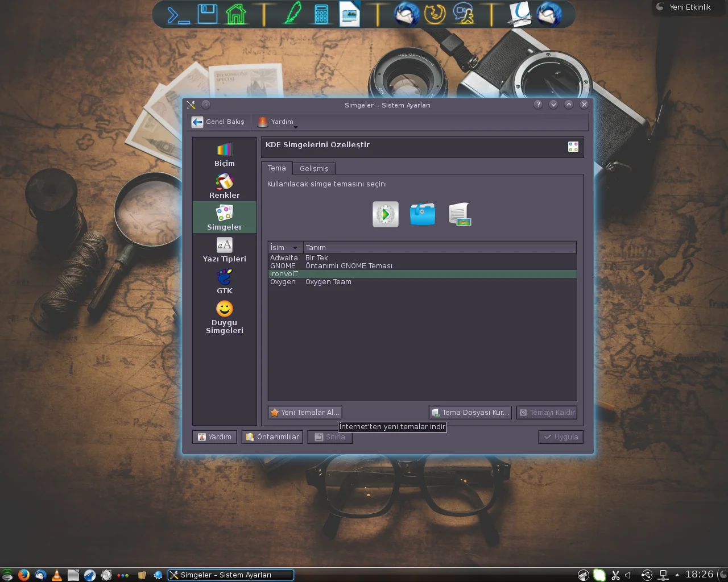
Task: Launch Firefox from the bottom taskbar
Action: pyautogui.click(x=23, y=575)
